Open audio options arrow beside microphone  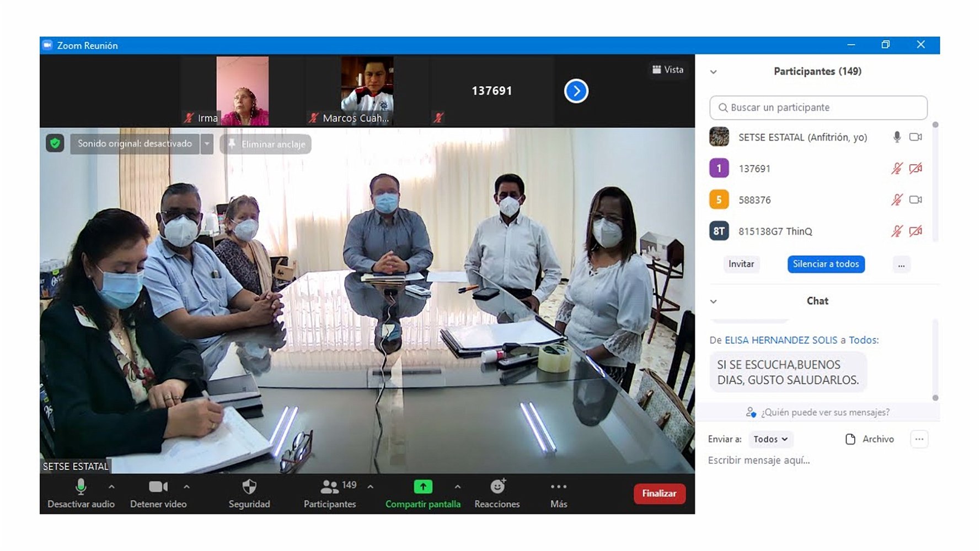[111, 487]
